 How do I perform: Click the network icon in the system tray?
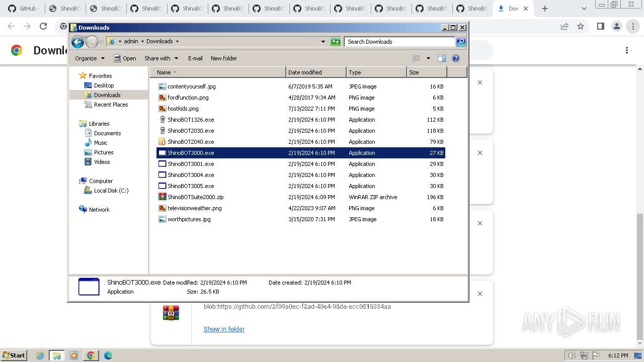[584, 355]
